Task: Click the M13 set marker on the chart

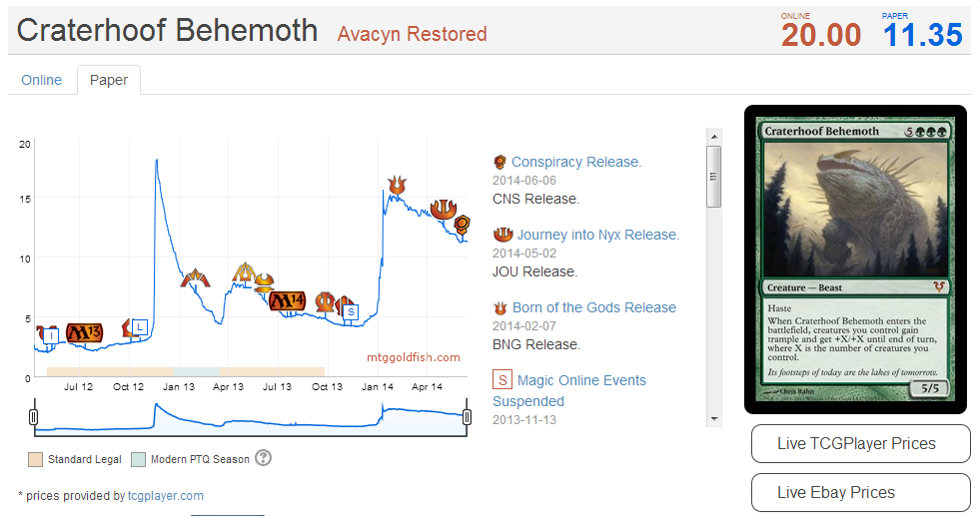Action: [x=84, y=332]
